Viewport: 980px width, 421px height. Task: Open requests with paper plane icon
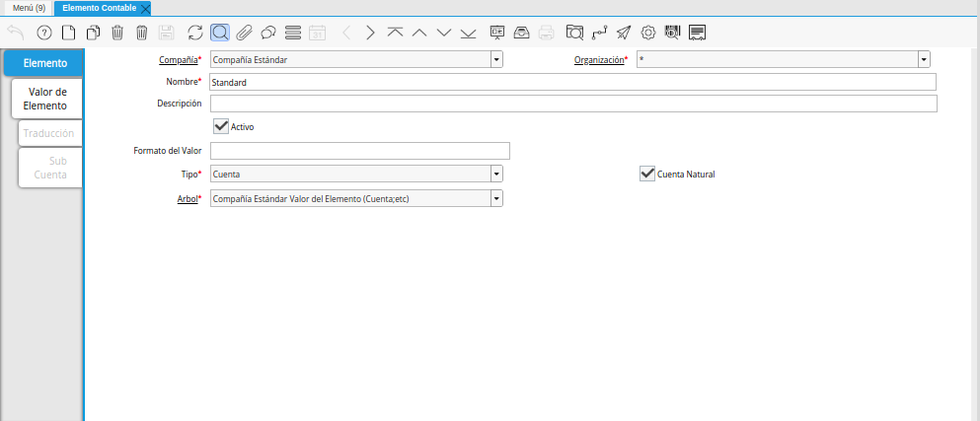point(624,33)
